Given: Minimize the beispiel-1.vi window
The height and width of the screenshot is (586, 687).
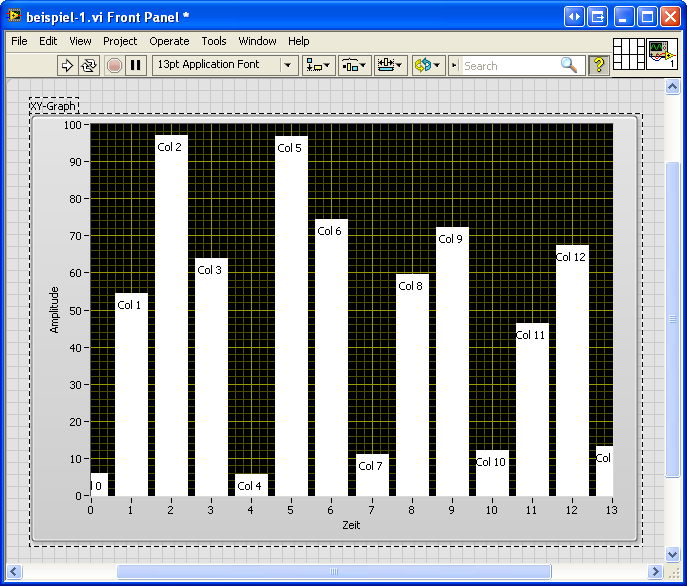Looking at the screenshot, I should coord(623,17).
